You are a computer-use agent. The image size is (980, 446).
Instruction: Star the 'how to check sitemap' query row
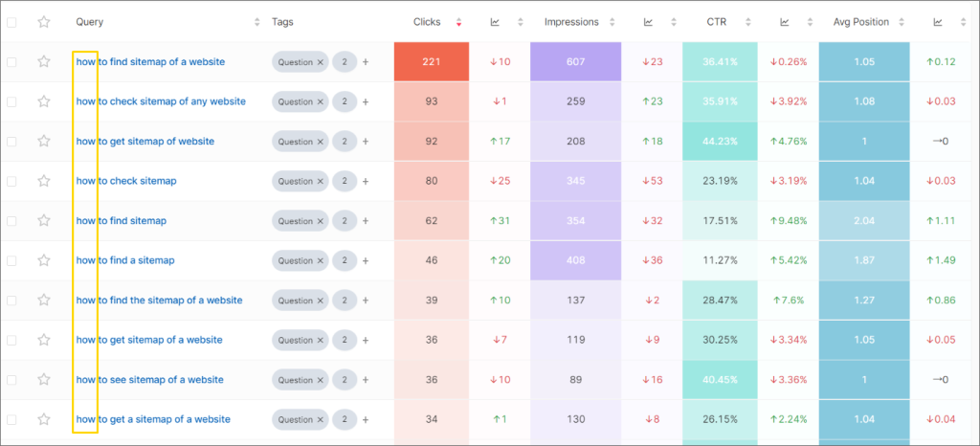[43, 181]
